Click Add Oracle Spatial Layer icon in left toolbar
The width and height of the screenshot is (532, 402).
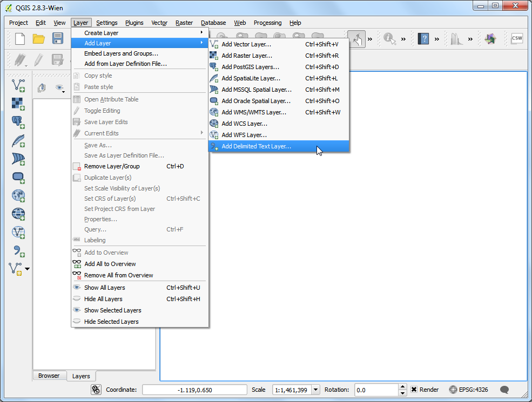(x=18, y=178)
